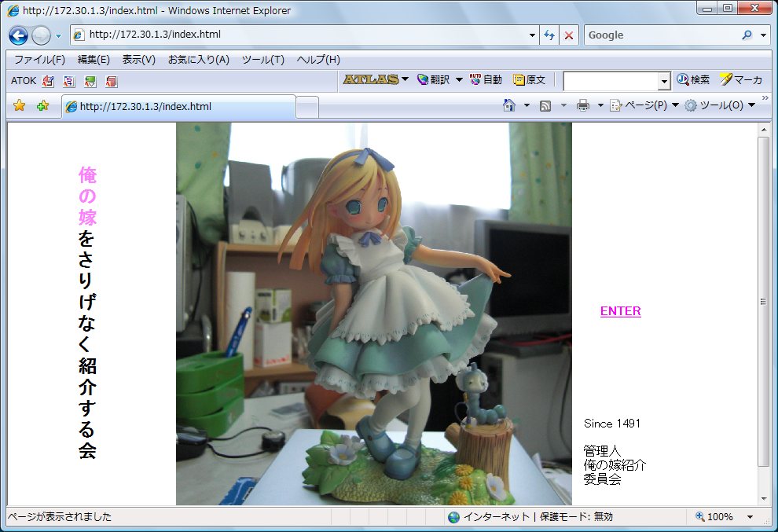Click the ページが表示されました status text

coord(60,516)
